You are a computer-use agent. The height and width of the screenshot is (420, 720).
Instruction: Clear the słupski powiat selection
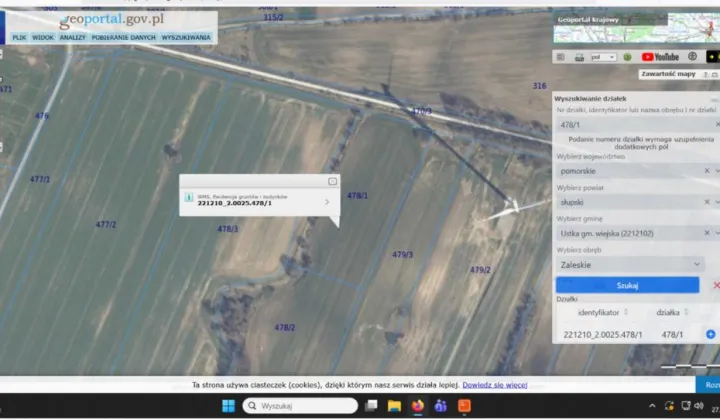[707, 202]
